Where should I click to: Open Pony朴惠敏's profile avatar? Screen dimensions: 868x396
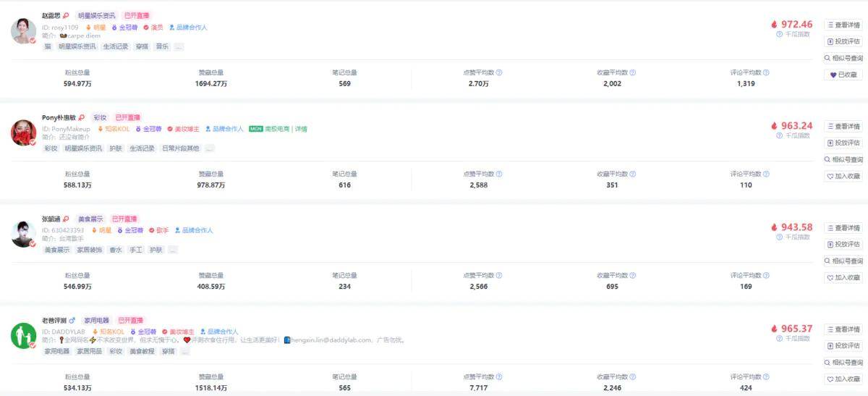pos(23,132)
